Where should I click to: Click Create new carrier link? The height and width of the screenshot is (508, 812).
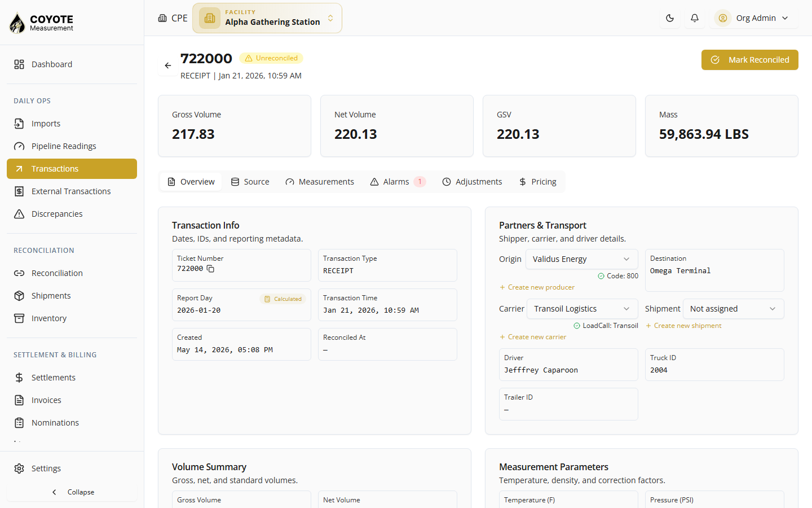[x=533, y=337]
